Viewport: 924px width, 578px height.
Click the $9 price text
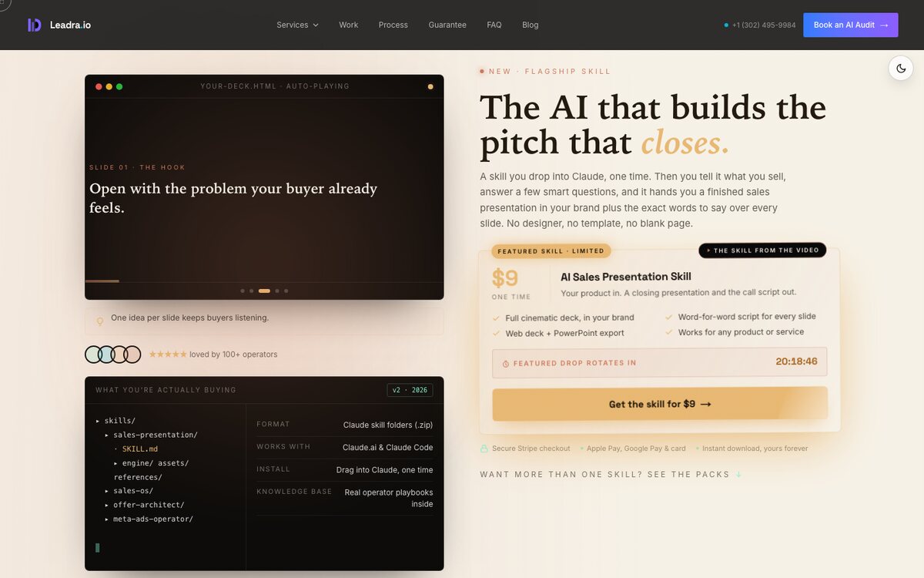coord(505,278)
